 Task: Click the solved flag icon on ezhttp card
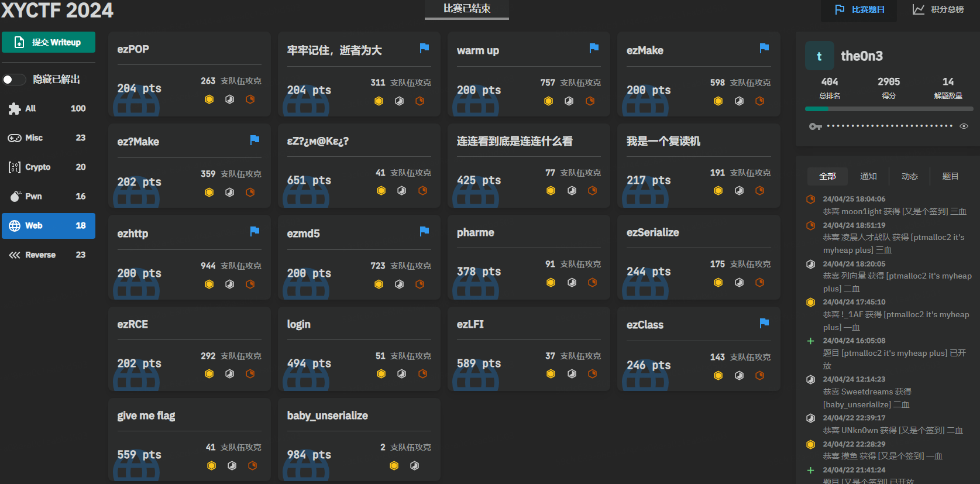255,231
